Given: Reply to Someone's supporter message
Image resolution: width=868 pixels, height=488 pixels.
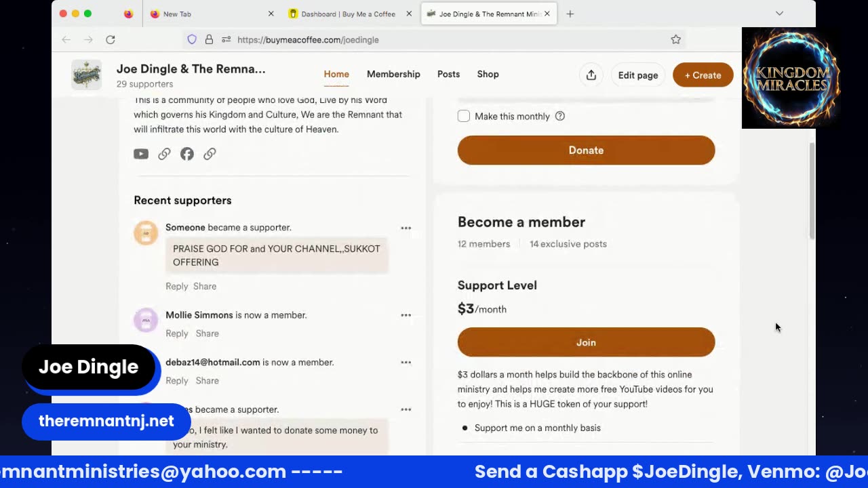Looking at the screenshot, I should (x=176, y=286).
